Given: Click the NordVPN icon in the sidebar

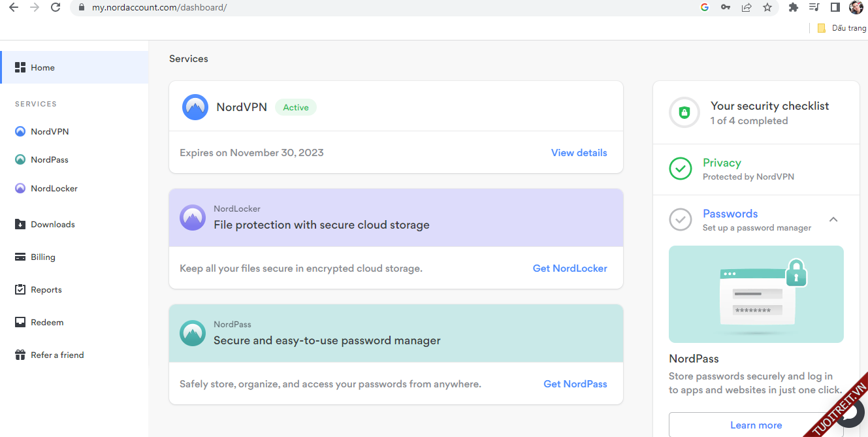Looking at the screenshot, I should 20,131.
